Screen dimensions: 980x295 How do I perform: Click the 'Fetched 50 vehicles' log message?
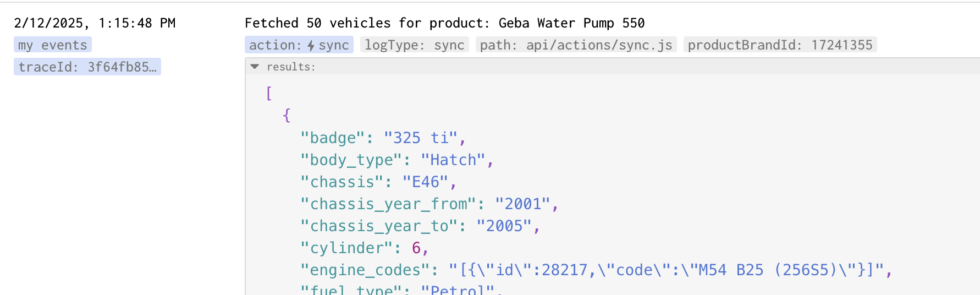tap(444, 23)
